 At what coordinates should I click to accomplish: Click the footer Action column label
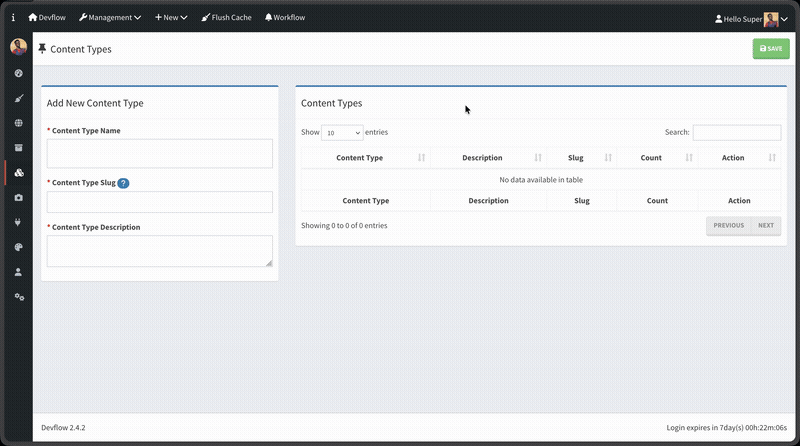[739, 201]
